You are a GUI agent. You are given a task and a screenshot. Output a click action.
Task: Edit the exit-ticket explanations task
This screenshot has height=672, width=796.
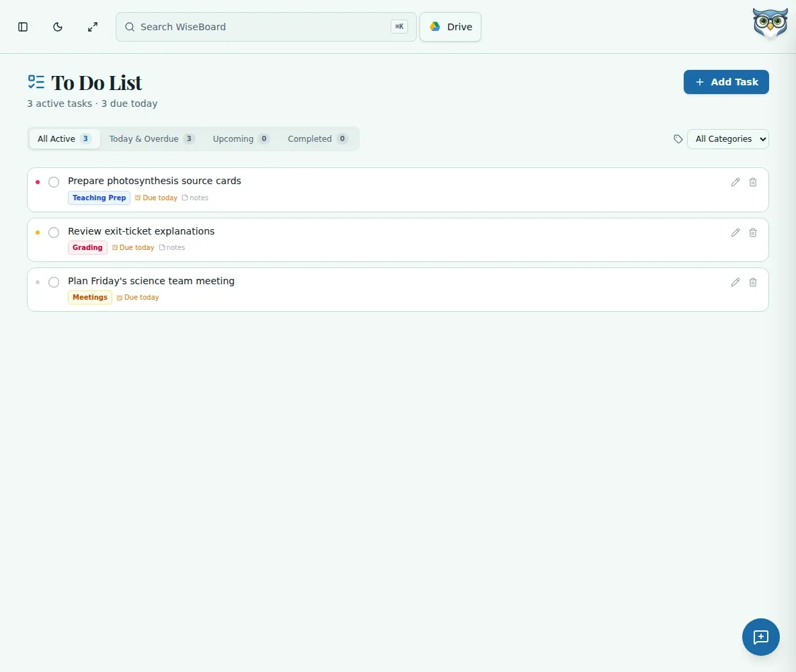coord(735,233)
